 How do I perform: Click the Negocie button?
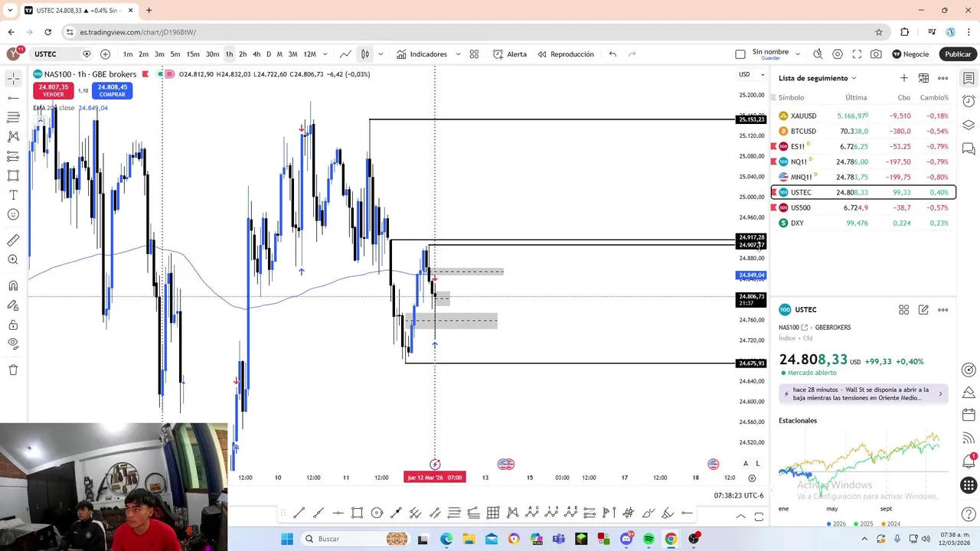pyautogui.click(x=910, y=54)
